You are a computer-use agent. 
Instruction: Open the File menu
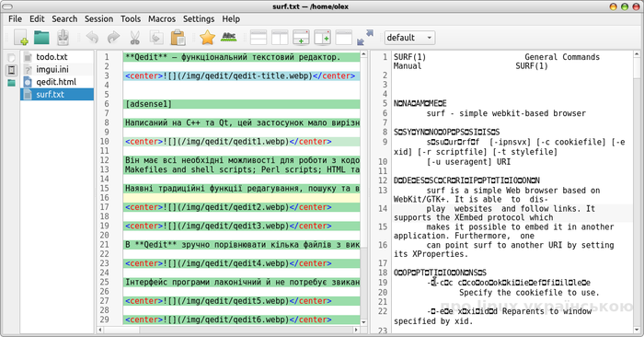tap(16, 19)
